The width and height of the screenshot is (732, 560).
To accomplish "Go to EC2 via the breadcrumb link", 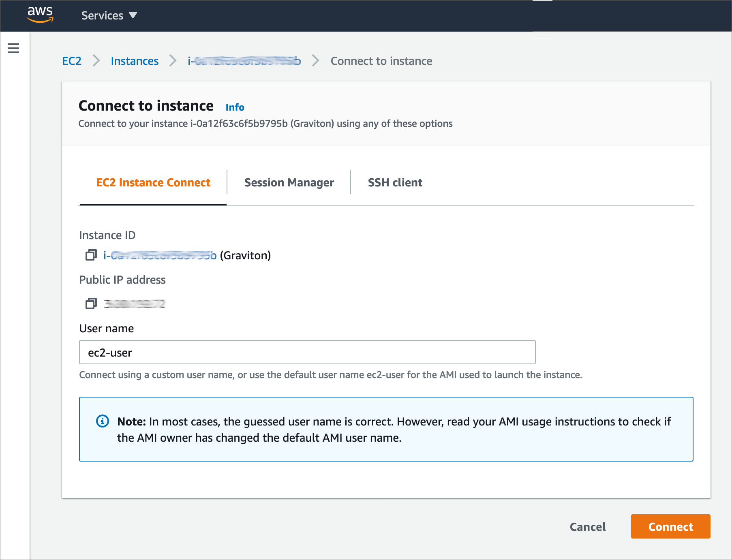I will (72, 61).
